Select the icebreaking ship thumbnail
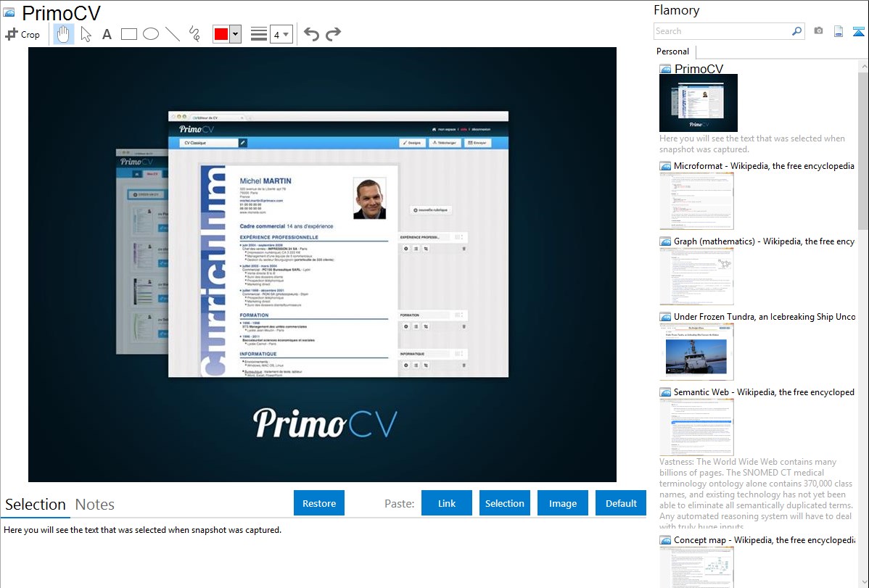 click(696, 352)
